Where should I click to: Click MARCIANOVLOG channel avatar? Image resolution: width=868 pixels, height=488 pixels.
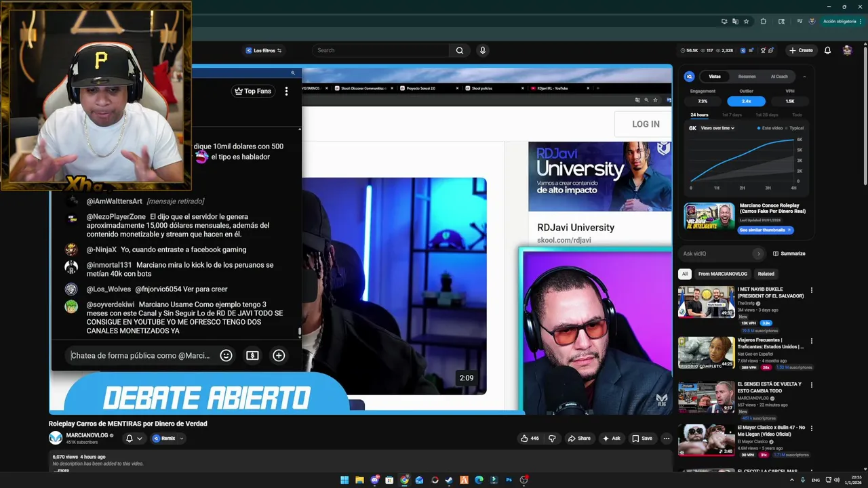(x=56, y=439)
